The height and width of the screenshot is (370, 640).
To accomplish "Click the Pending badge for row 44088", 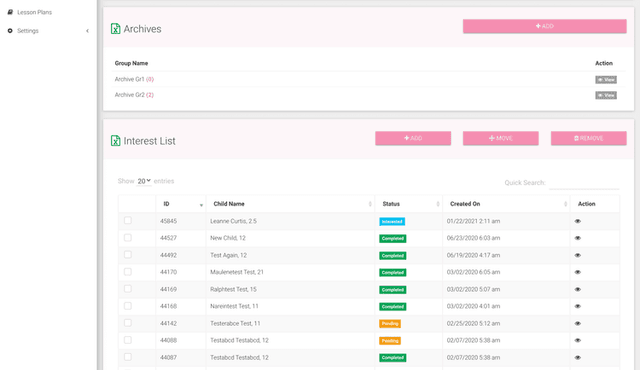I will (390, 341).
